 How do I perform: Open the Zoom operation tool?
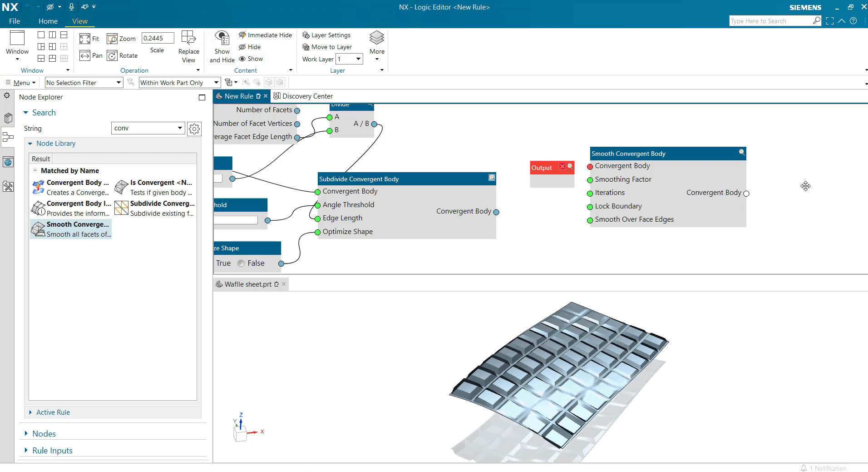122,39
